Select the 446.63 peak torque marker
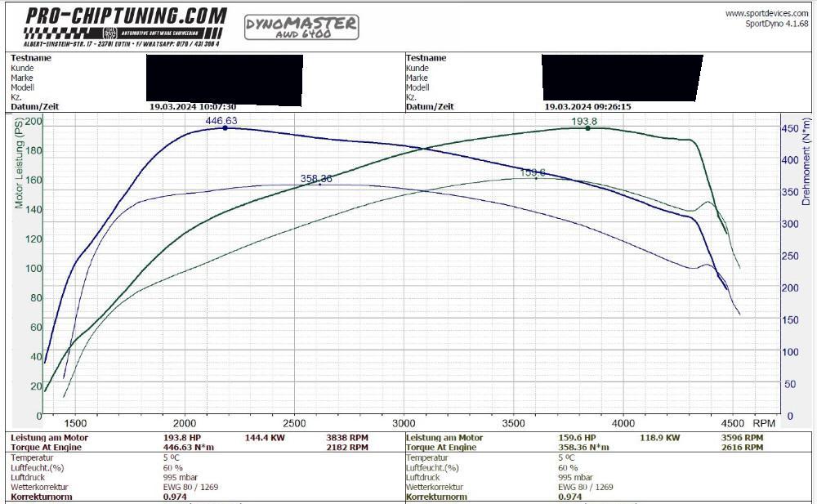Viewport: 817px width, 504px height. click(225, 127)
